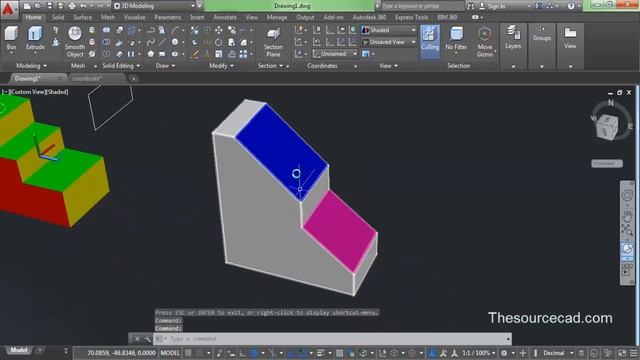This screenshot has height=360, width=640.
Task: Toggle the clean screen icon in status bar
Action: [622, 353]
